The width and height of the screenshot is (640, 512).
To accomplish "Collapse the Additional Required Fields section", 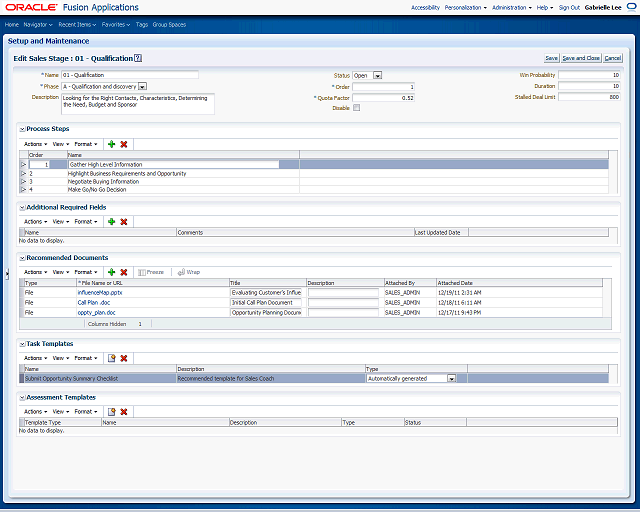I will click(x=22, y=208).
